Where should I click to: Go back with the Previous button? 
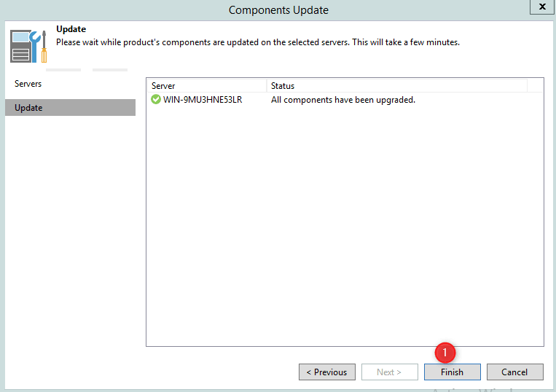pos(327,372)
